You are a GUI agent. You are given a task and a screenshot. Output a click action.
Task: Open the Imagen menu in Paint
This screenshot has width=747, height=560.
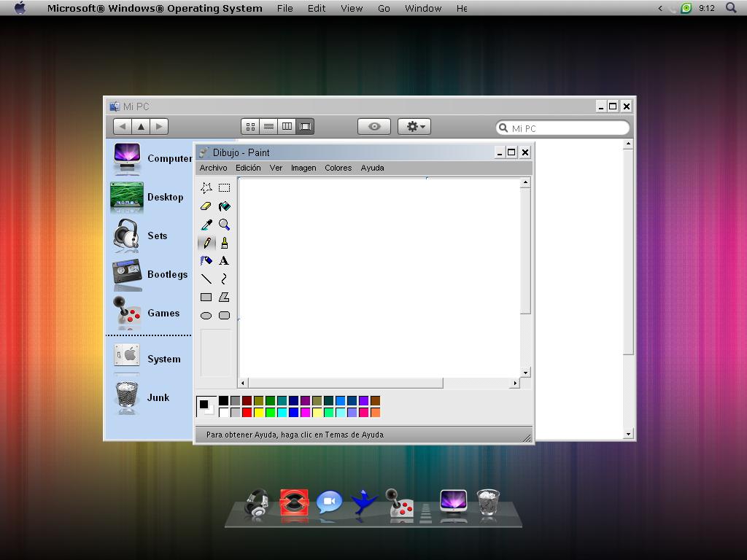click(x=303, y=168)
